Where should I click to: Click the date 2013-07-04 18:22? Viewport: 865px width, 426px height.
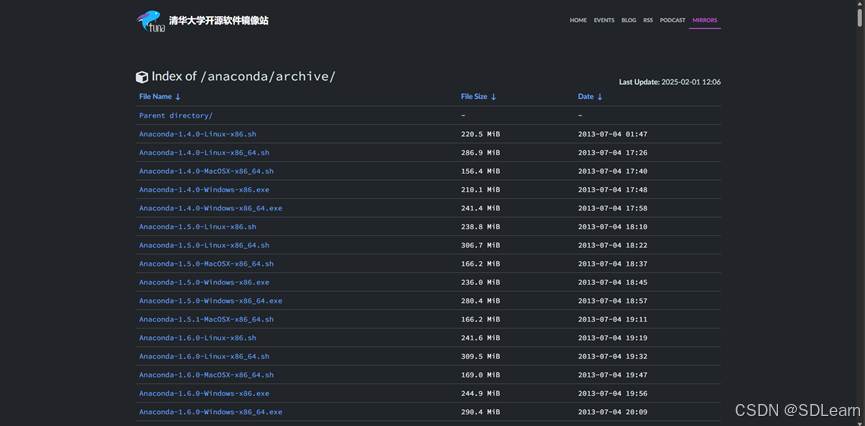click(612, 245)
